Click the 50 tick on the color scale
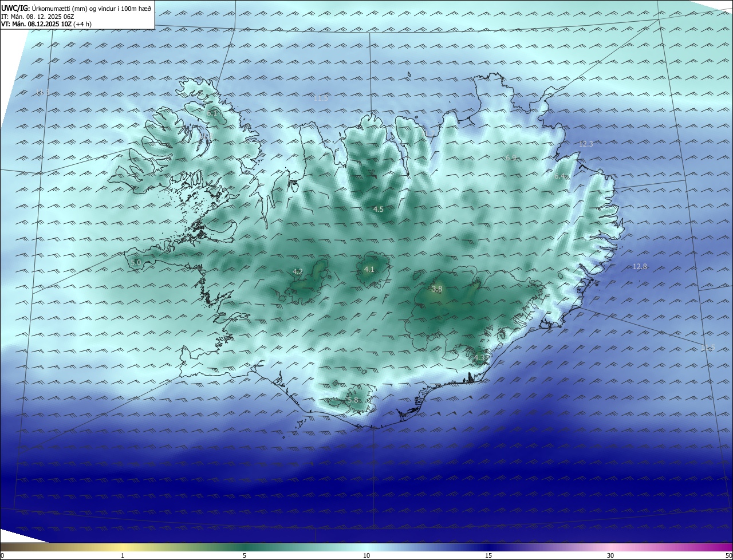733x560 pixels. (x=728, y=555)
